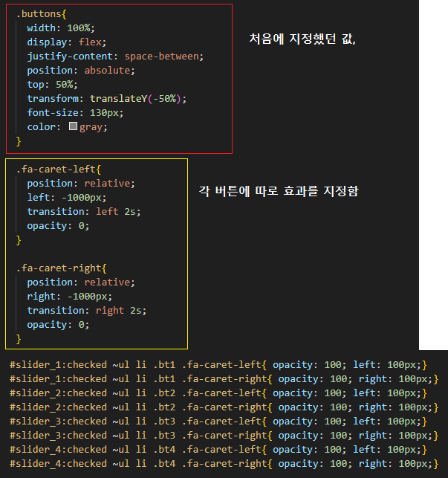Image resolution: width=448 pixels, height=478 pixels.
Task: Click position: relative under .fa-caret-right
Action: pos(81,282)
